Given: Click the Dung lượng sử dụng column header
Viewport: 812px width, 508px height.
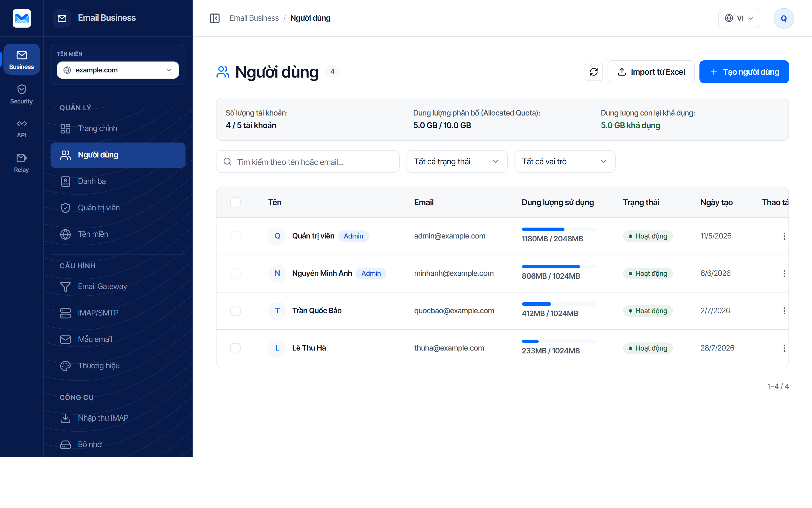Looking at the screenshot, I should point(558,202).
